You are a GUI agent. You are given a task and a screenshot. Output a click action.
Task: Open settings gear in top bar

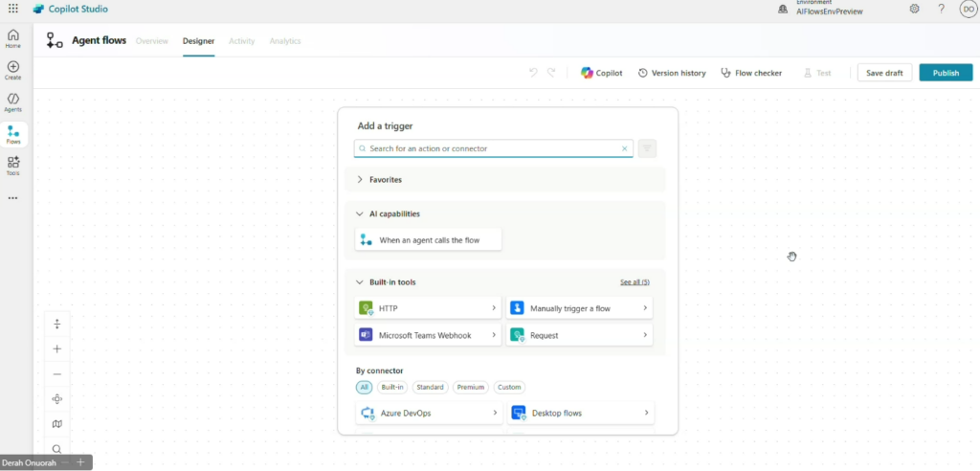pos(914,9)
